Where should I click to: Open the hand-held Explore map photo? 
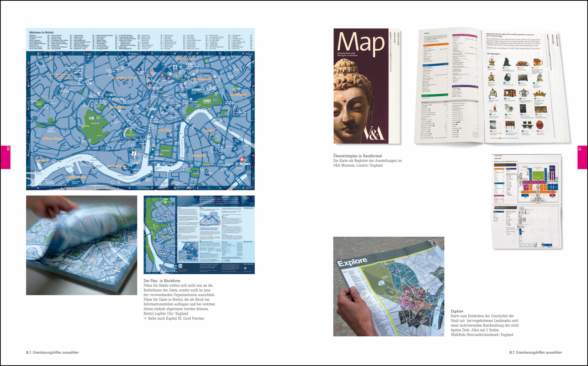[389, 286]
